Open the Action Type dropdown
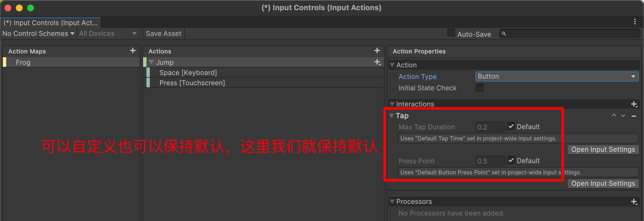The height and width of the screenshot is (221, 644). [x=557, y=76]
